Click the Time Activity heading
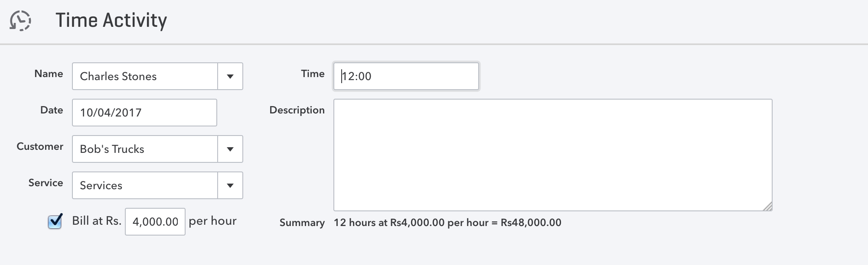This screenshot has height=265, width=868. point(111,20)
